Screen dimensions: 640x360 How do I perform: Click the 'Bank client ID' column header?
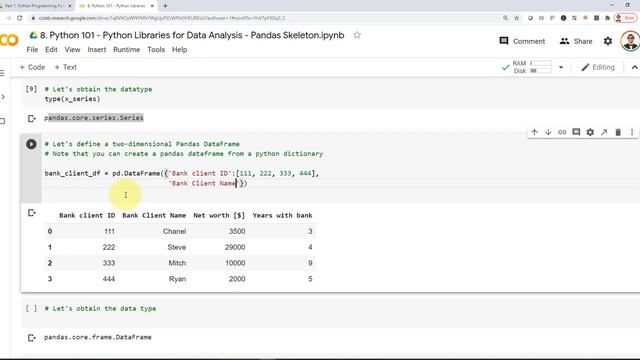pos(87,215)
